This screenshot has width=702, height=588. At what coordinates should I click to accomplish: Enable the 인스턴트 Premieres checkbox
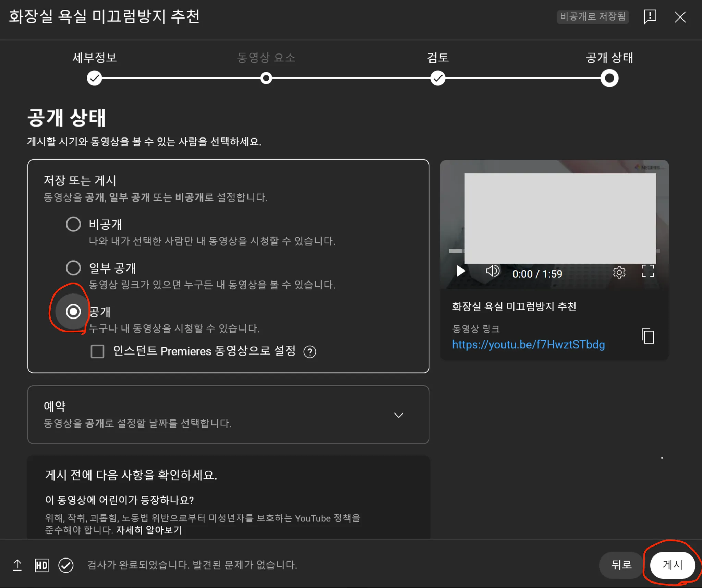(x=97, y=351)
